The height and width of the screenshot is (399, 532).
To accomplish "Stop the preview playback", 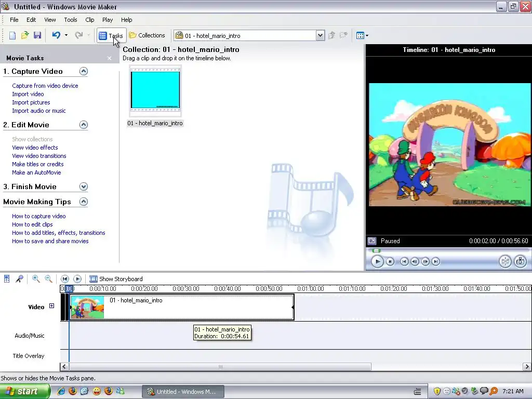I will [x=390, y=262].
